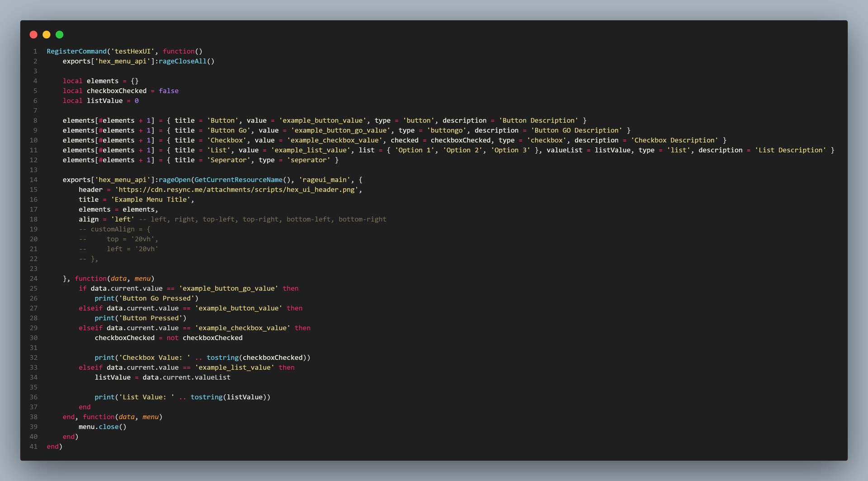Select the 'testHexUI' command name string
This screenshot has width=868, height=481.
(132, 52)
